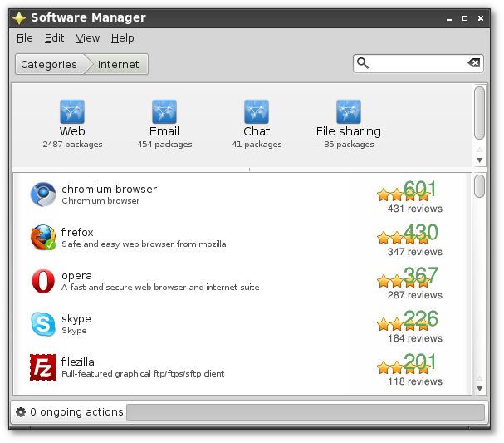Click the ongoing actions gear icon
The height and width of the screenshot is (443, 504).
pyautogui.click(x=21, y=411)
